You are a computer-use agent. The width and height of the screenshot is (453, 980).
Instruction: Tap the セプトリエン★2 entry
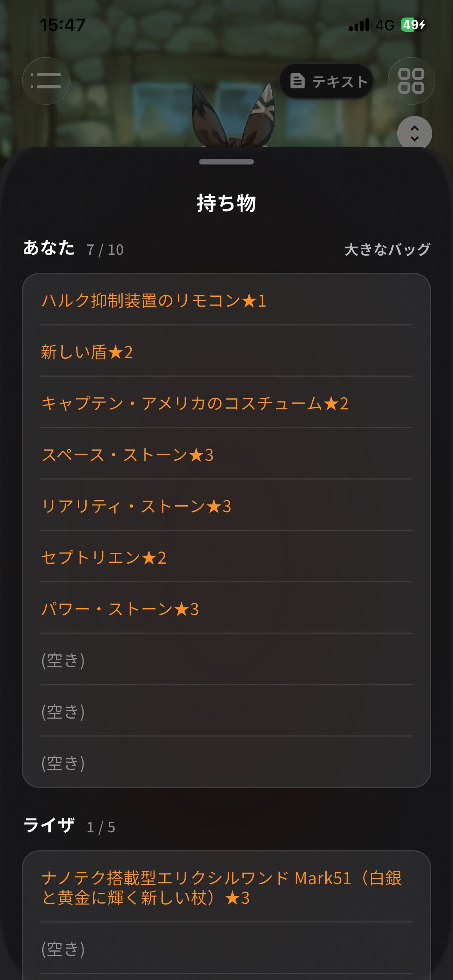226,557
